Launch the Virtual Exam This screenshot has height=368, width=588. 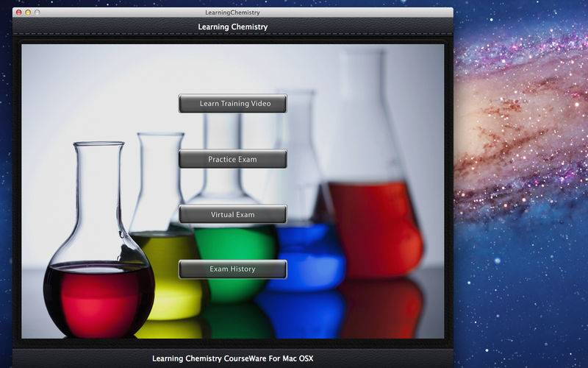[x=232, y=214]
